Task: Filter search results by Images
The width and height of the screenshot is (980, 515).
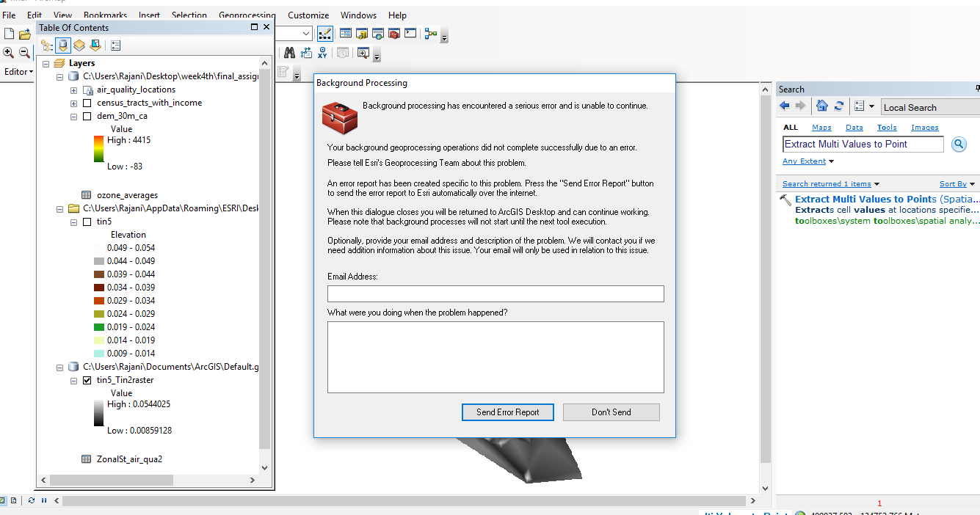Action: point(925,128)
